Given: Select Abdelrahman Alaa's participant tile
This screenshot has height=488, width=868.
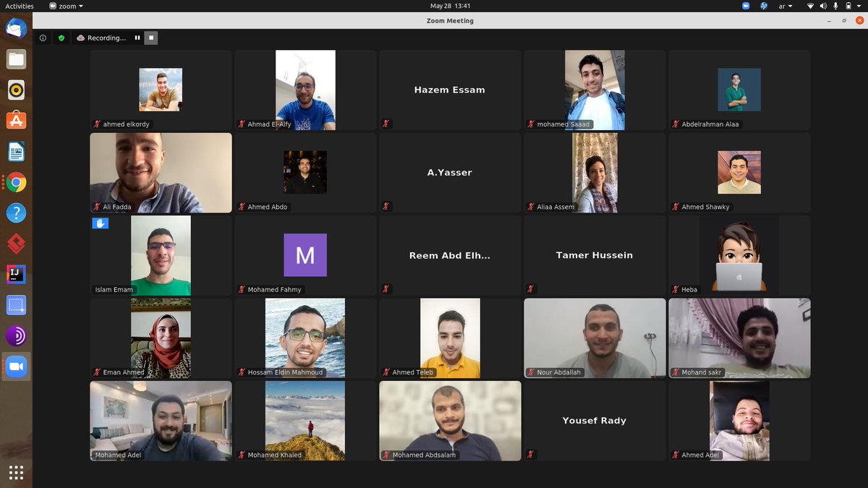Looking at the screenshot, I should pos(739,90).
